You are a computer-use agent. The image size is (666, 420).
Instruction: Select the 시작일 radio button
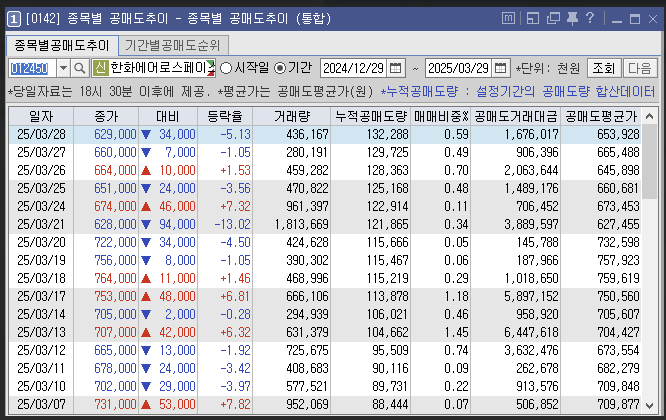pyautogui.click(x=226, y=68)
